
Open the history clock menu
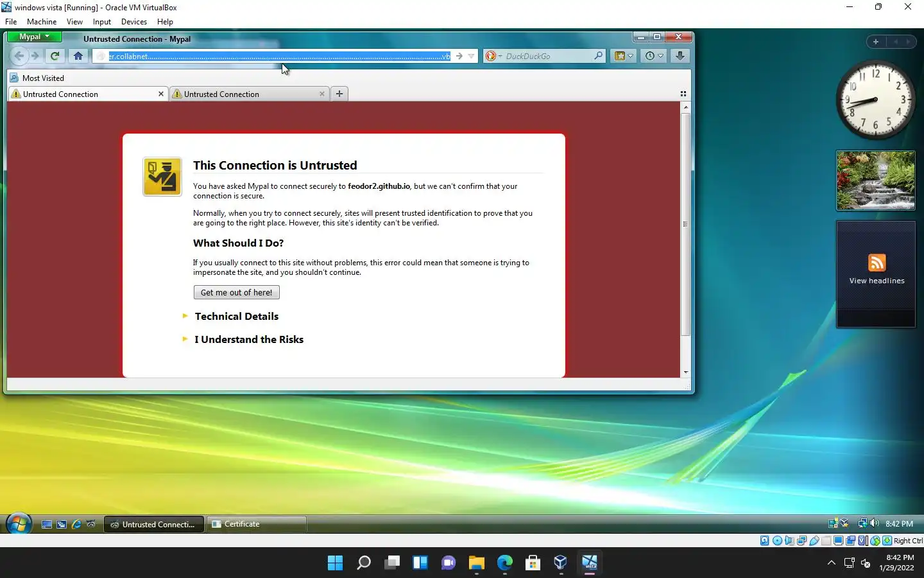(654, 56)
